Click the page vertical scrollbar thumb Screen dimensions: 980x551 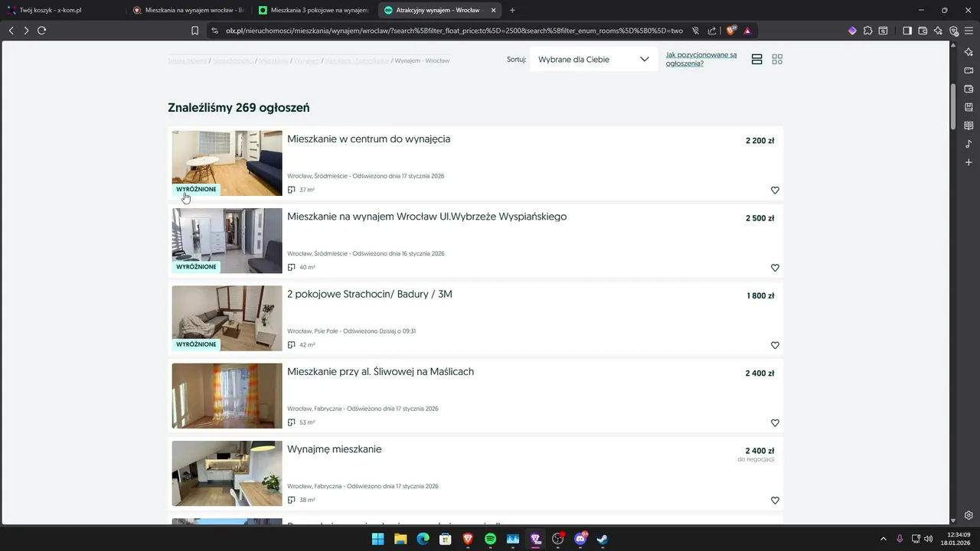[x=953, y=106]
